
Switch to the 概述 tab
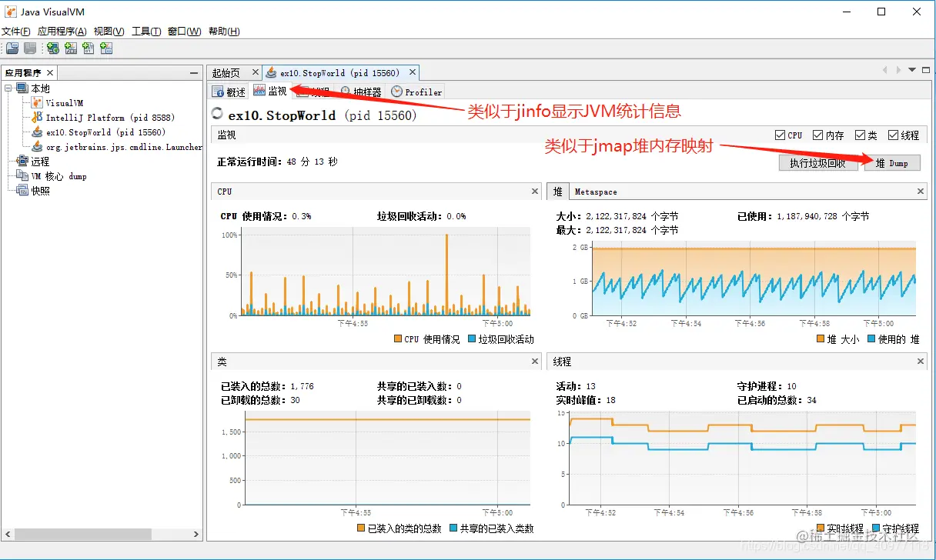(229, 92)
